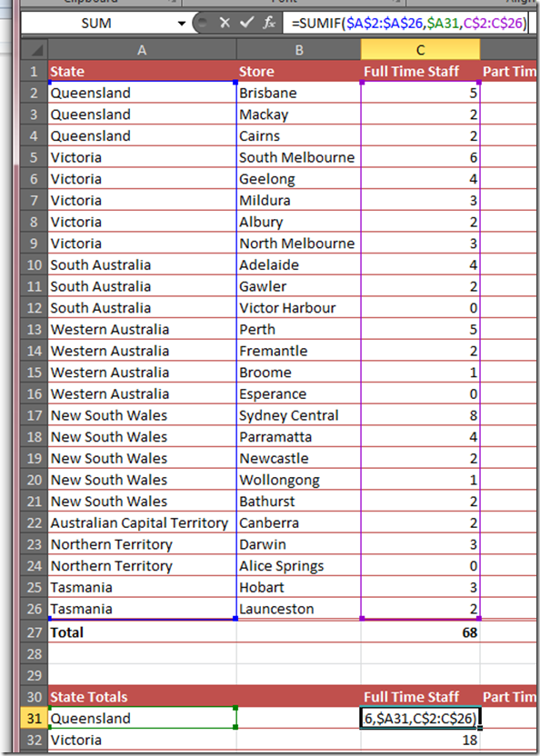Select the North Melbourne cell

click(299, 244)
